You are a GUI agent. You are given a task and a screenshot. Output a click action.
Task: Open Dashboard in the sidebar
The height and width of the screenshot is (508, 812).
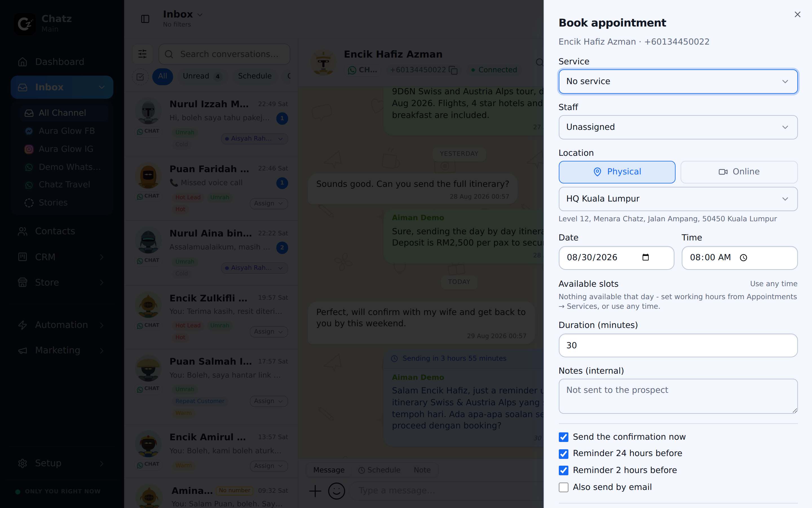[x=62, y=62]
